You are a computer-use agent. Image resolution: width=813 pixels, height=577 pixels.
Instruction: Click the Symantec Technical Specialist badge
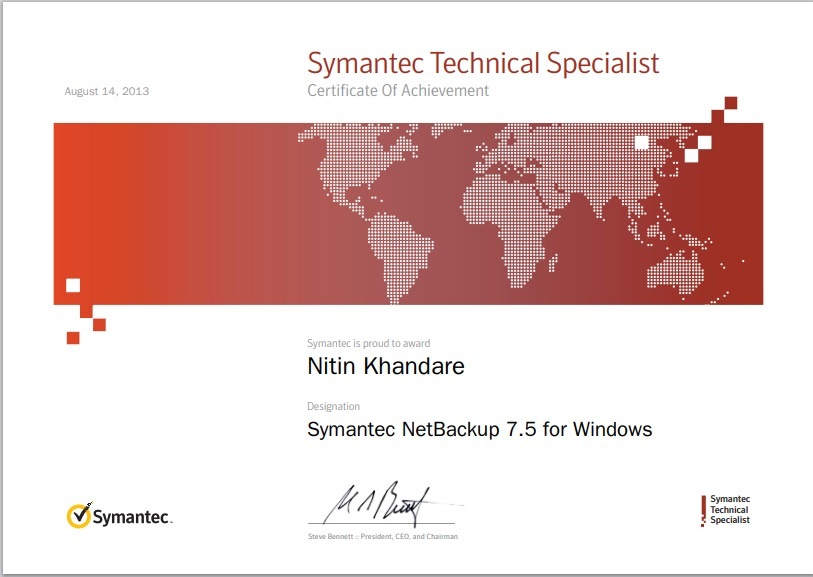725,510
